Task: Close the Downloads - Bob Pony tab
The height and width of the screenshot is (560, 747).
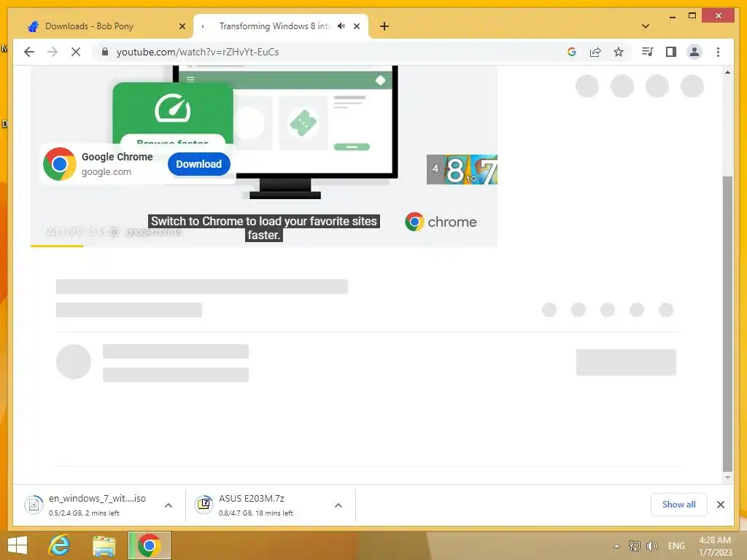Action: (x=182, y=26)
